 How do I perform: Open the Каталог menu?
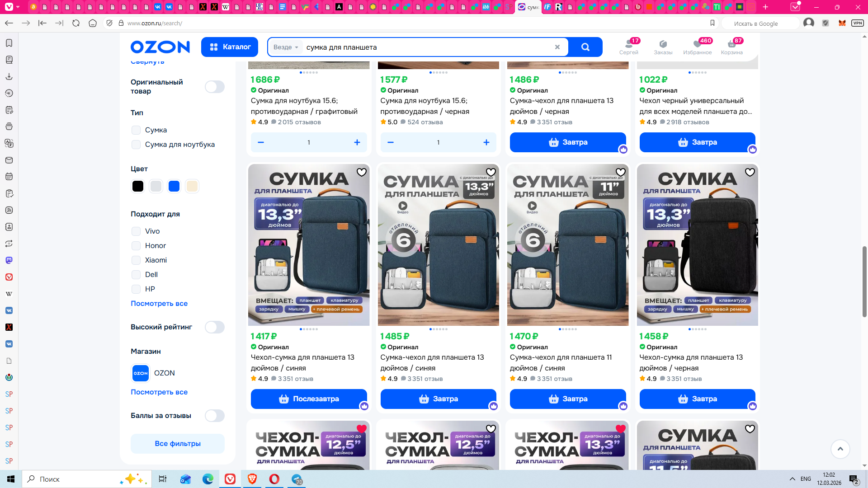[230, 47]
